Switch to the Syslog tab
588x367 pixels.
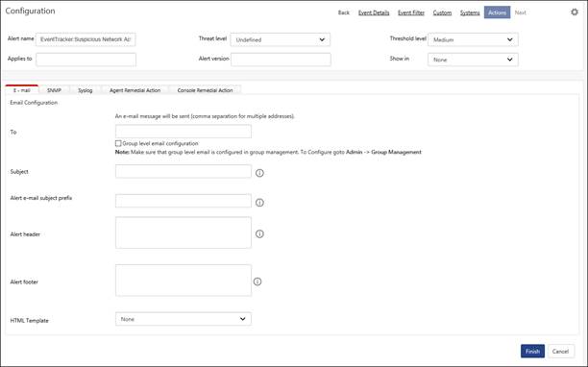point(86,90)
